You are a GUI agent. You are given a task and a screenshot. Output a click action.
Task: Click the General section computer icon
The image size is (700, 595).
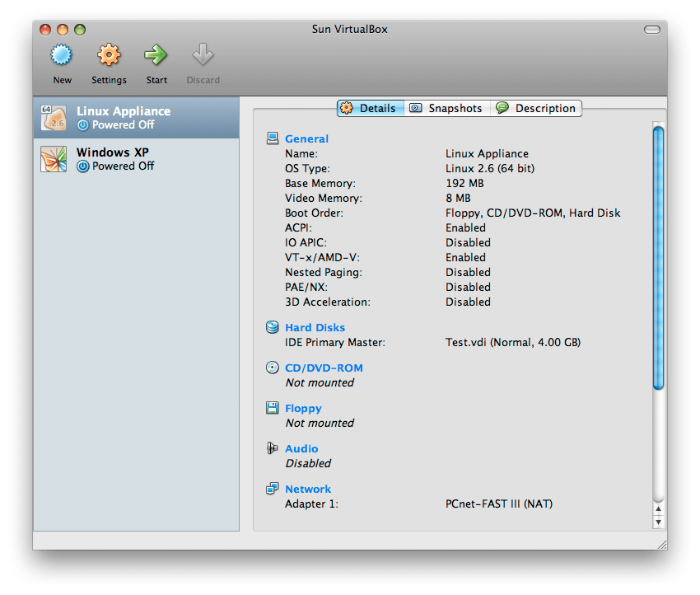(x=273, y=138)
